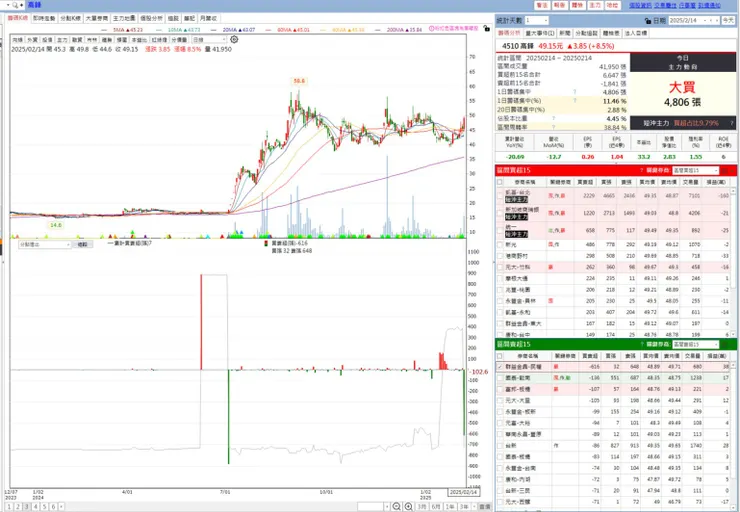The height and width of the screenshot is (512, 740).
Task: Click the 主力 button in top bar
Action: point(595,5)
